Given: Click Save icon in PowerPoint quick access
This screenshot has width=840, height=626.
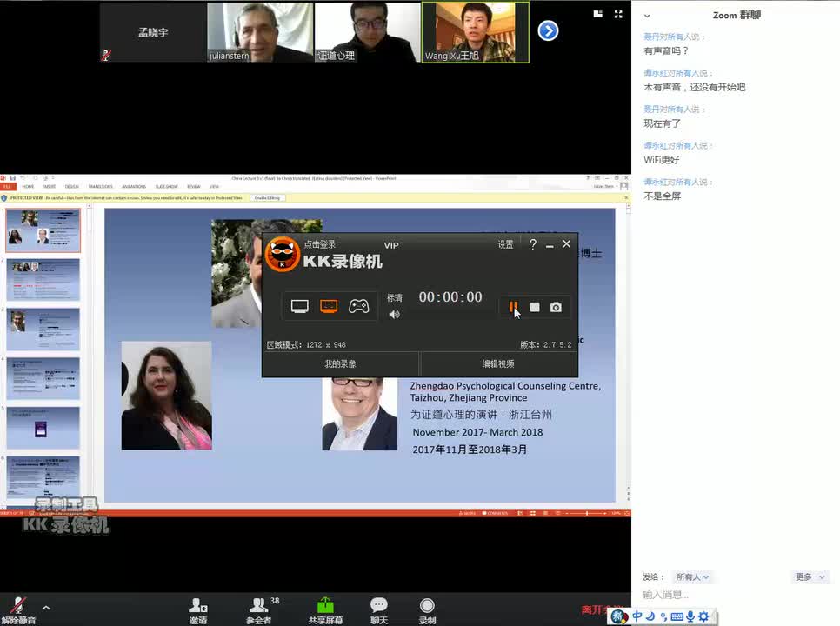Looking at the screenshot, I should [x=12, y=177].
